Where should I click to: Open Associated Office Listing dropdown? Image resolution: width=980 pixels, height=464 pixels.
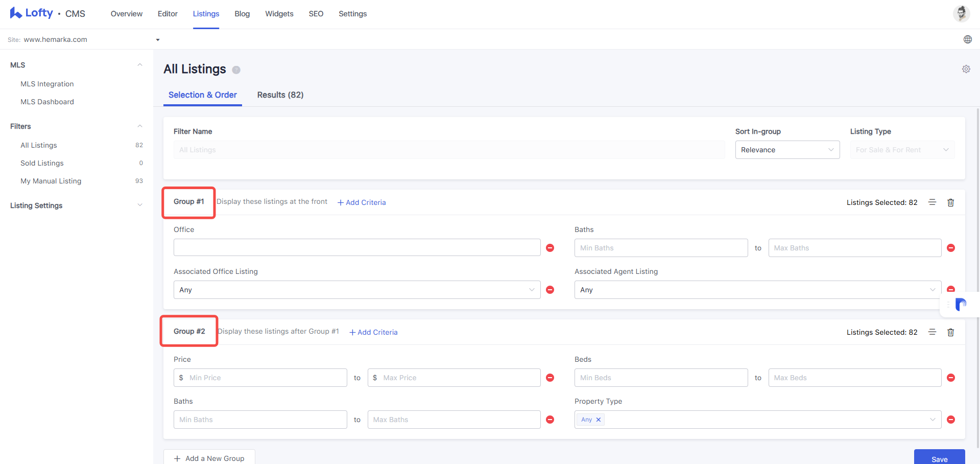point(357,290)
